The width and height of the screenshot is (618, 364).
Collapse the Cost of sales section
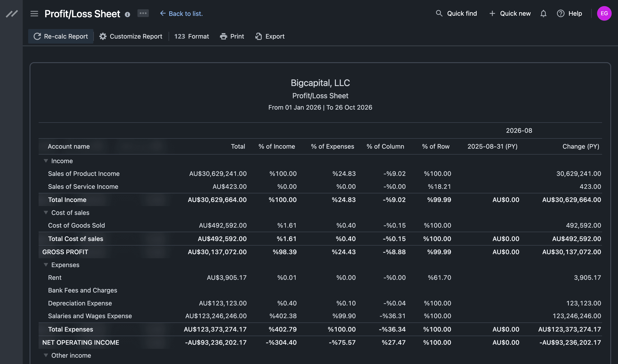coord(46,213)
